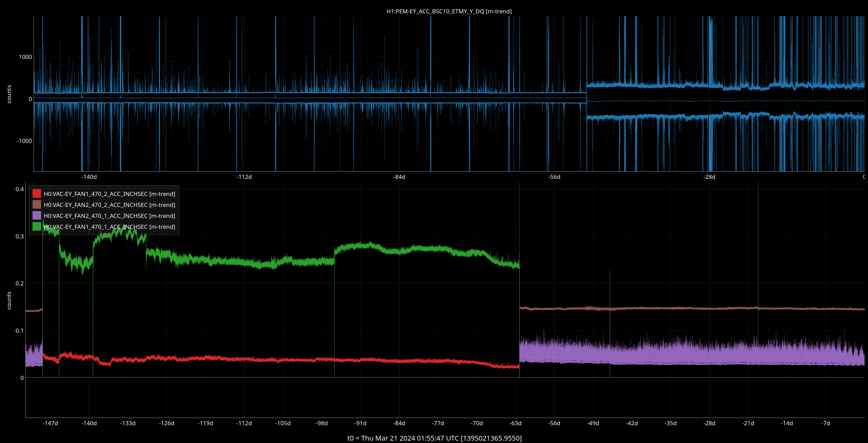Click the H0:VAC-EY_FAN1_470_1_ACC_INCHSEC legend text

point(109,227)
